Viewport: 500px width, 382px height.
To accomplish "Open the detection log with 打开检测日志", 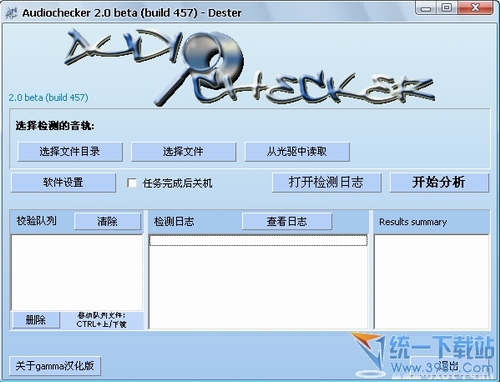I will 327,183.
